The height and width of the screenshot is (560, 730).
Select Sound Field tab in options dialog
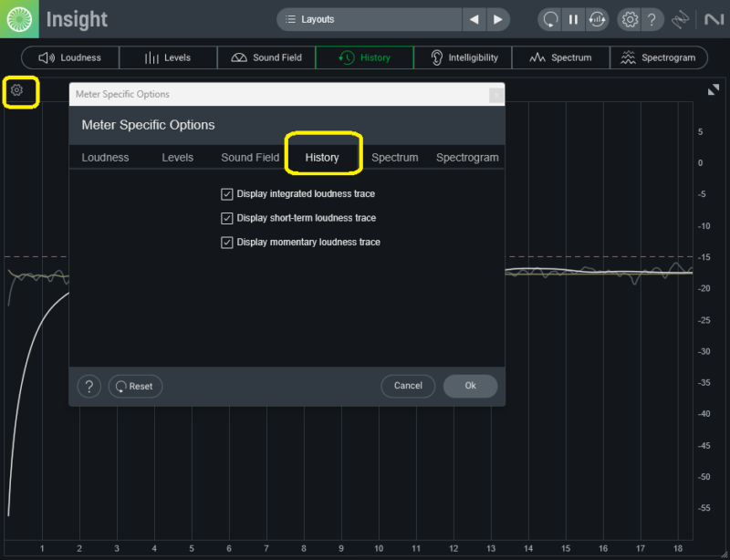pyautogui.click(x=249, y=158)
